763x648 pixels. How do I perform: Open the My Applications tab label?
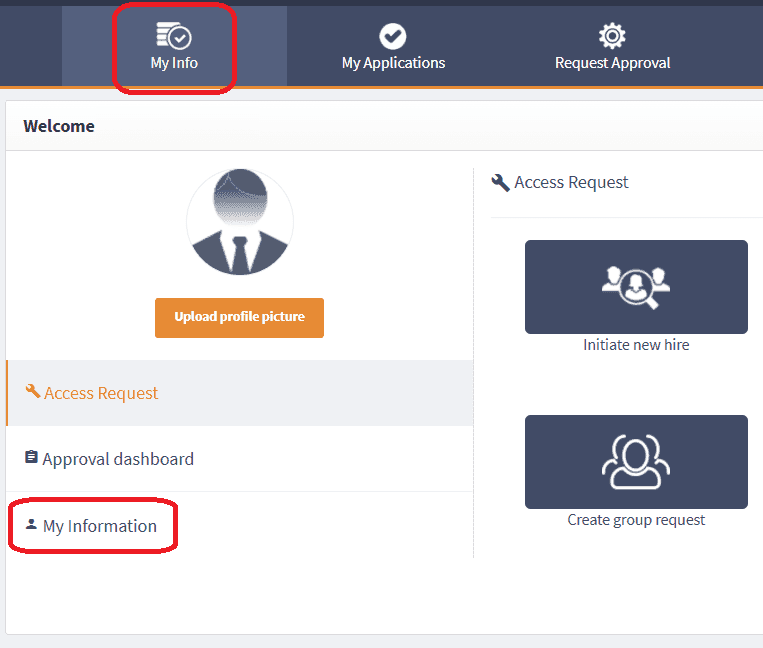tap(393, 62)
